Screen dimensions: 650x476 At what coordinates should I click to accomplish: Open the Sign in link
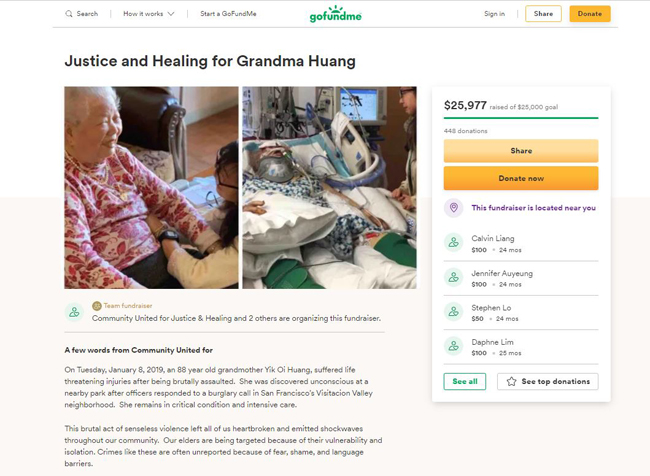point(494,14)
